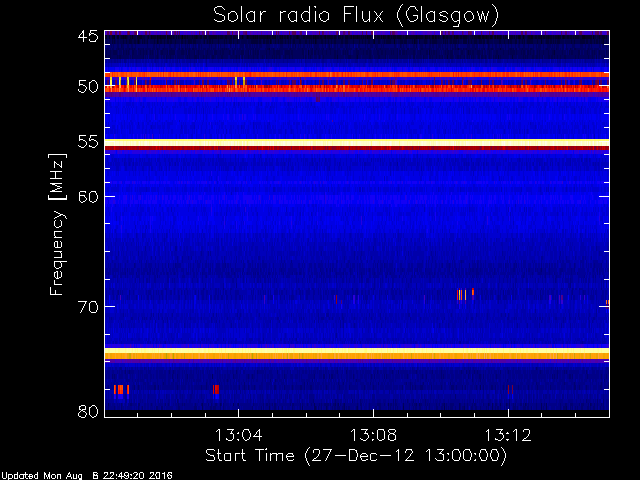Click the red burst at 78 MHz before 13:04
Viewport: 640px width, 480px height.
(x=216, y=389)
